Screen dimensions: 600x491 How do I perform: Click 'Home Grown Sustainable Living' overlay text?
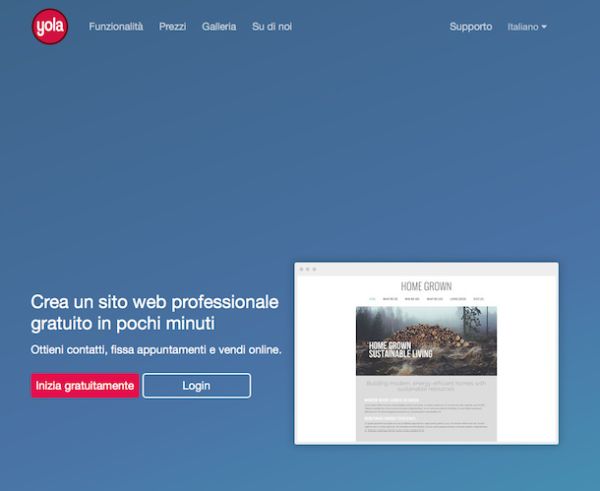400,350
